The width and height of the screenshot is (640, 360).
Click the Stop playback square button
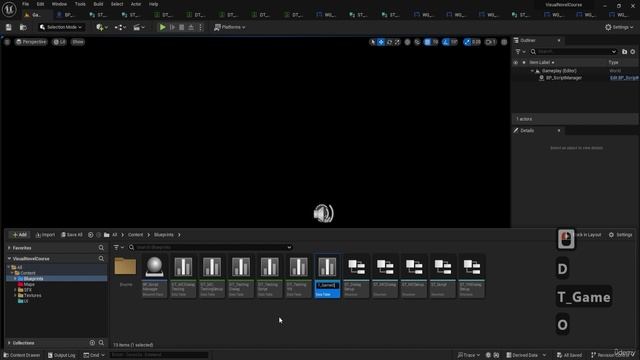click(x=182, y=27)
